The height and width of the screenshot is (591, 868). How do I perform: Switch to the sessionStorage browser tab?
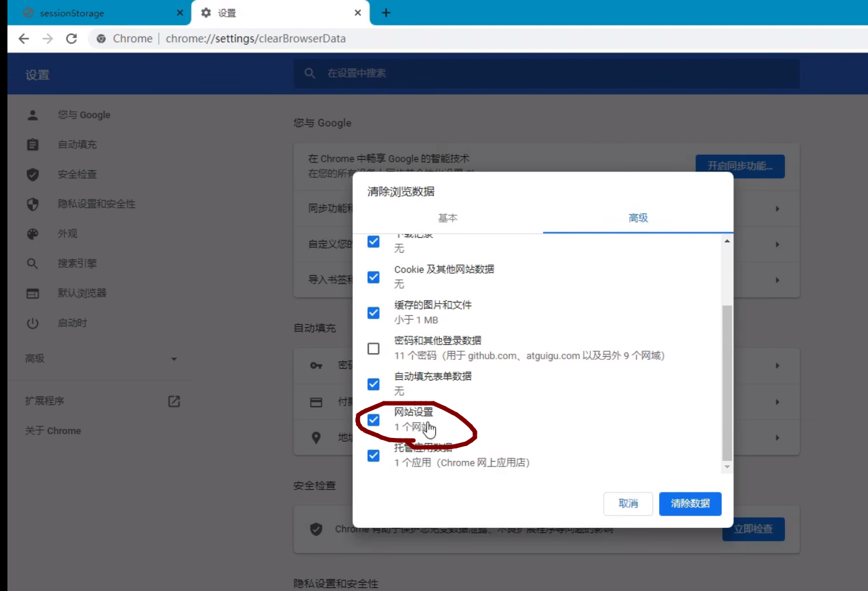pos(99,13)
